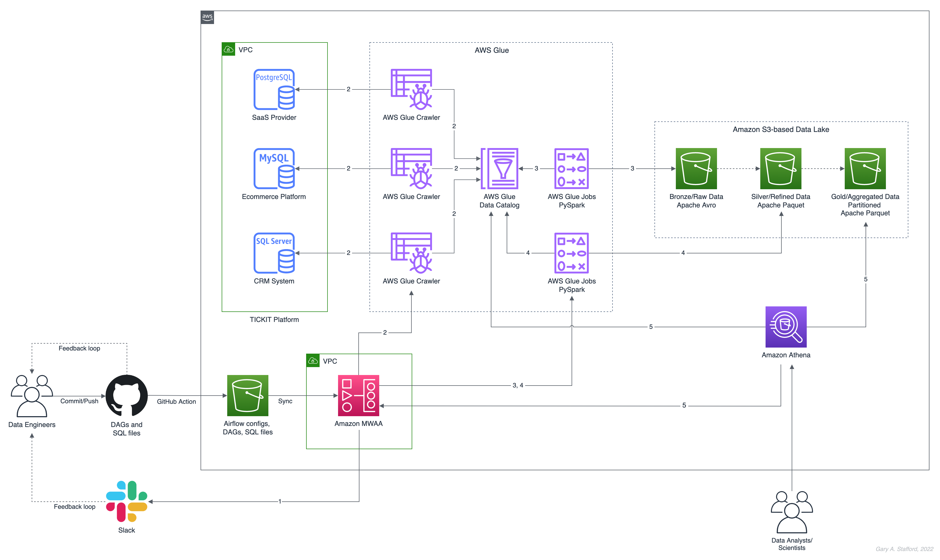Select the VPC cloud icon of TICKIT Platform
This screenshot has height=560, width=940.
[228, 49]
